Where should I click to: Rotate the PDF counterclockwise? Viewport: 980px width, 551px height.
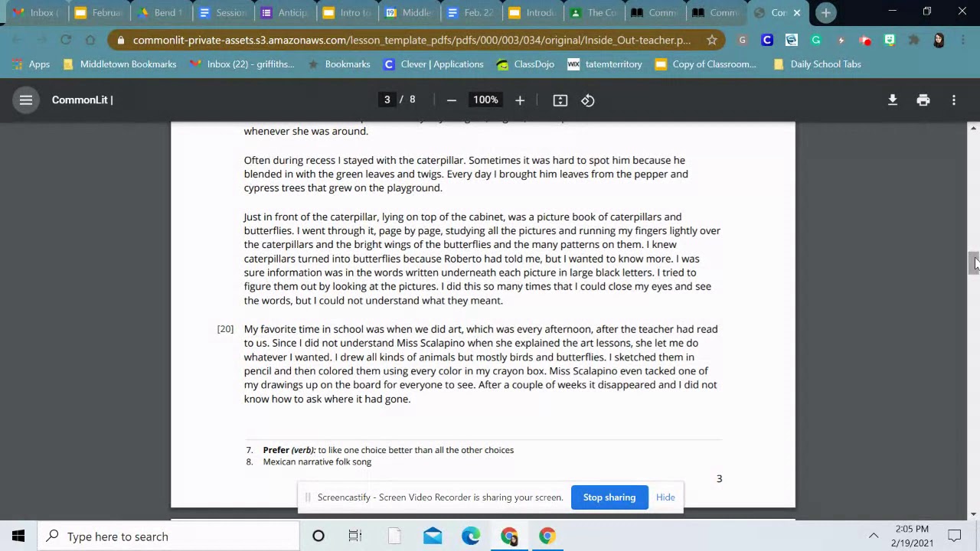pos(588,100)
